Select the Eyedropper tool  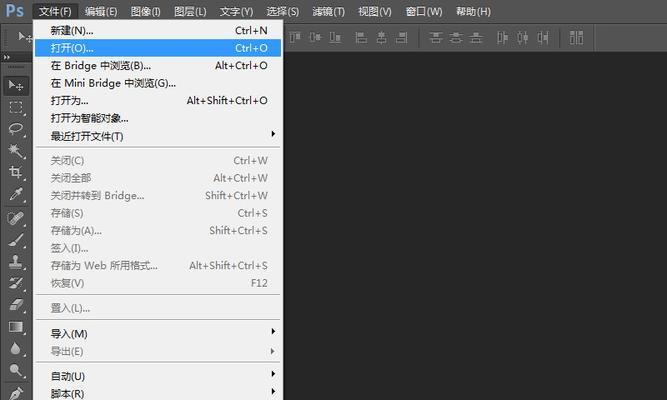tap(16, 194)
